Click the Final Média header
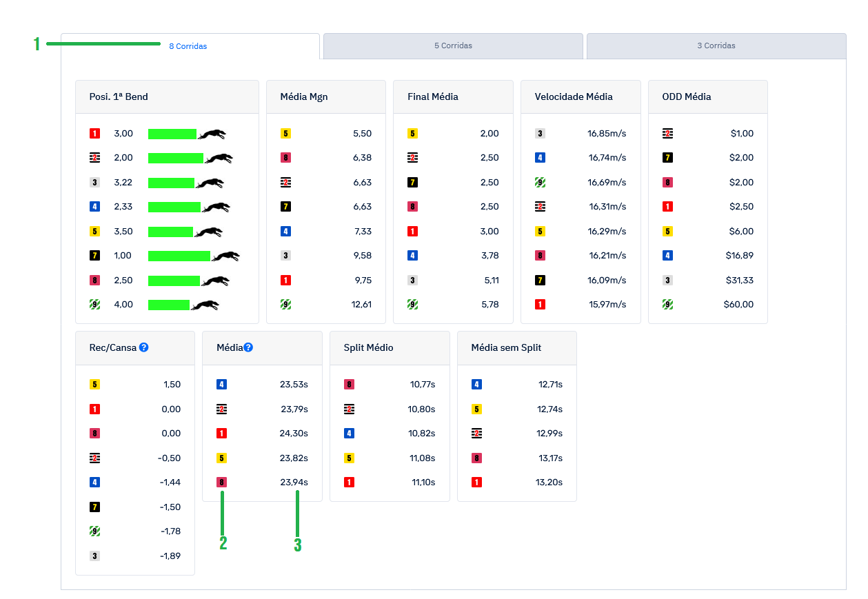 pos(433,97)
